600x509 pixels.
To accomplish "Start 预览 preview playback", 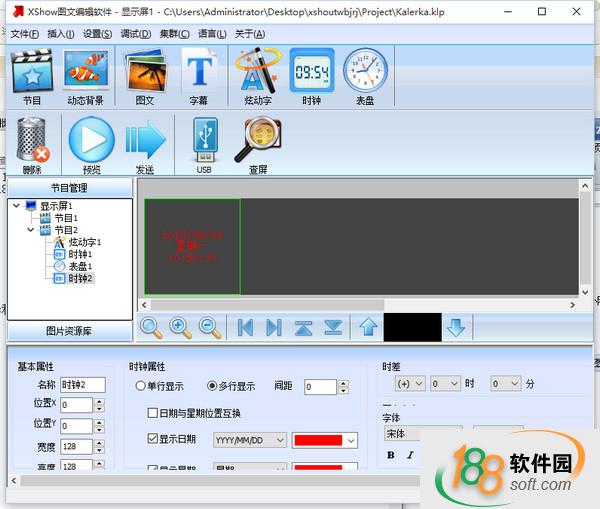I will [91, 141].
